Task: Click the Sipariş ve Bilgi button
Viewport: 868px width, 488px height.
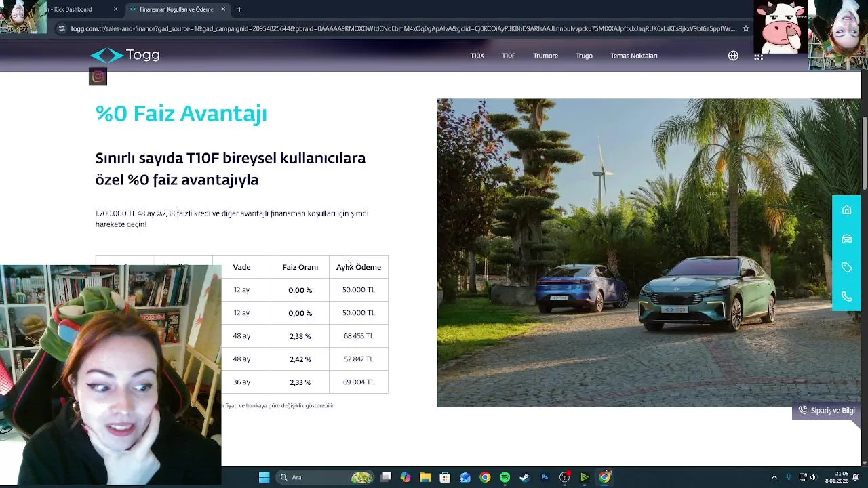Action: pos(827,411)
